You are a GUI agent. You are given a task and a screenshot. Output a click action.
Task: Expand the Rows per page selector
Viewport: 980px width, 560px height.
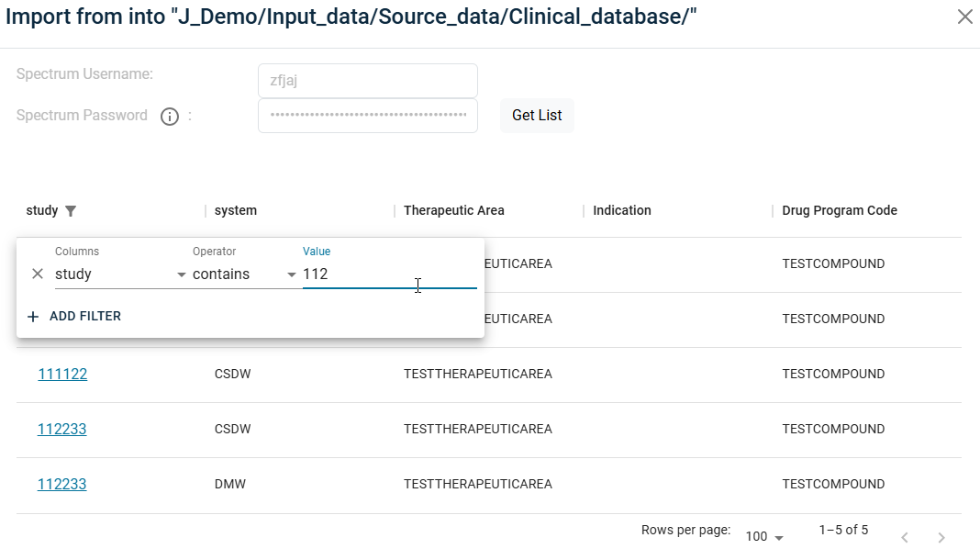click(x=764, y=536)
